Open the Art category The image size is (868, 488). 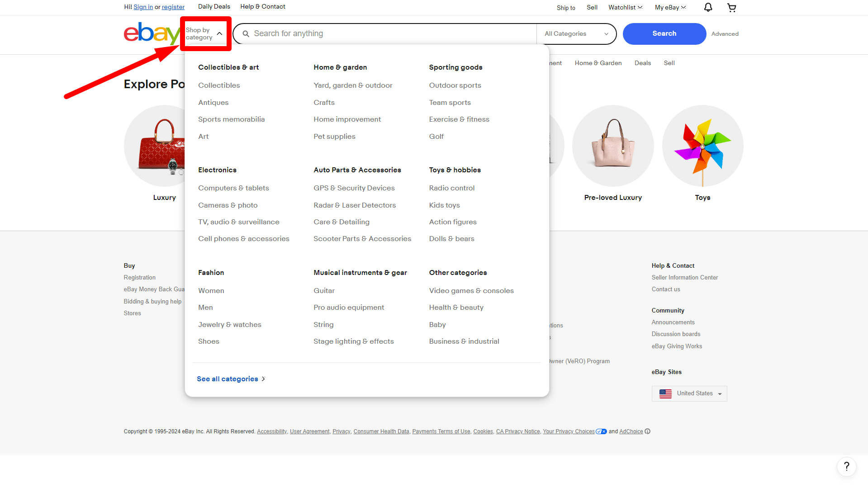(x=203, y=137)
